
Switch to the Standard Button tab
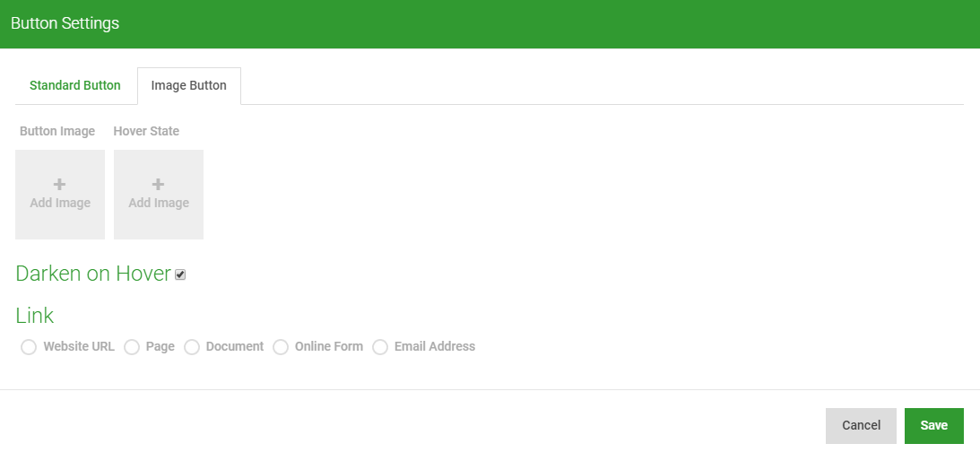point(75,86)
